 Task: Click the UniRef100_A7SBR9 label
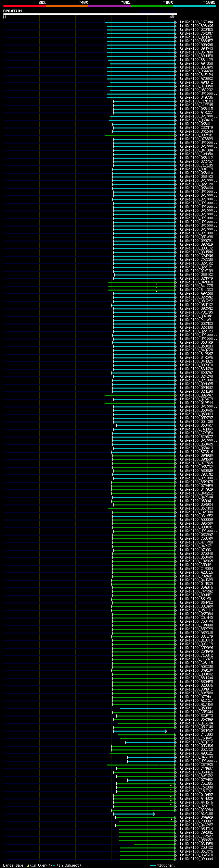[x=196, y=139]
